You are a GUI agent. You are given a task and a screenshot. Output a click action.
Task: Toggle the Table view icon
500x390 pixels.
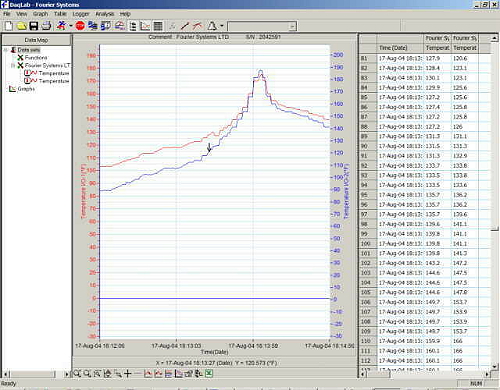click(158, 26)
